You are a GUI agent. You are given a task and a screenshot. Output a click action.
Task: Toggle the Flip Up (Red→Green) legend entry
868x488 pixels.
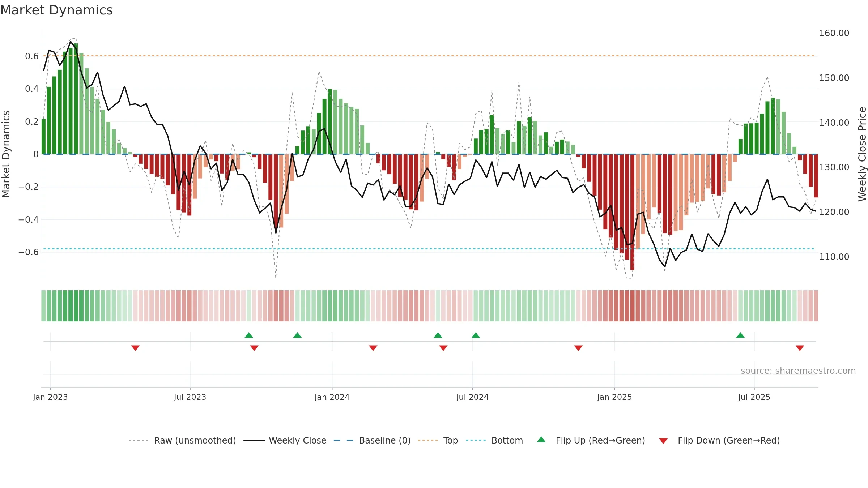[x=591, y=440]
